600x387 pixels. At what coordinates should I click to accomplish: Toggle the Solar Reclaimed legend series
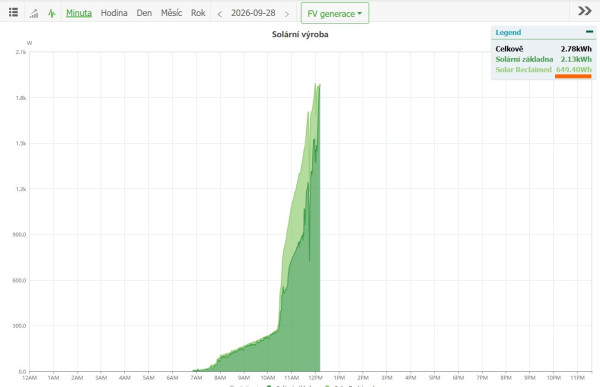click(x=523, y=70)
